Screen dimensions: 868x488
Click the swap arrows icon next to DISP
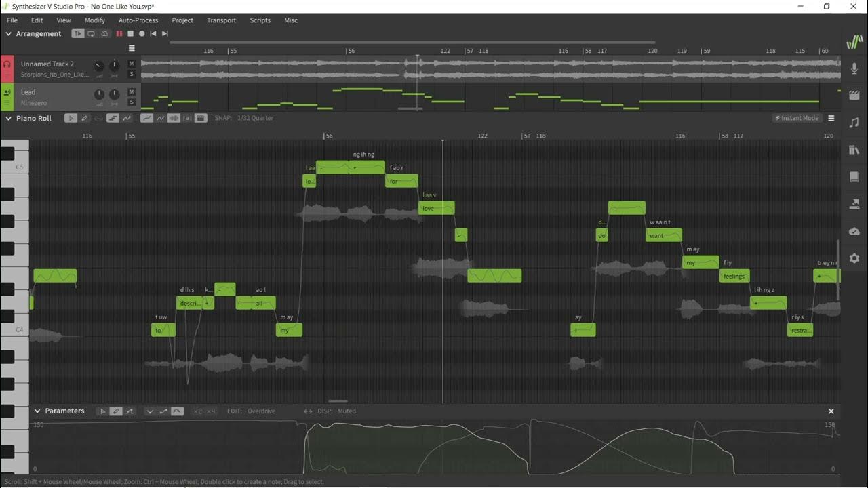(308, 411)
